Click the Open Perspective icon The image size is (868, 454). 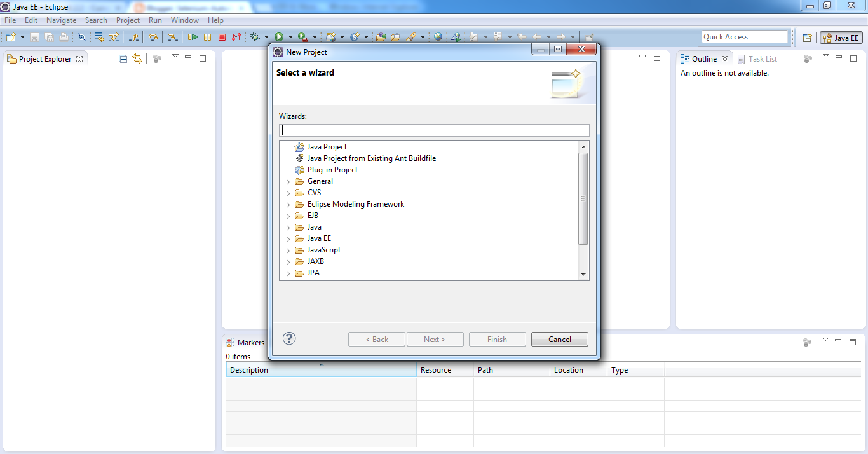point(807,38)
